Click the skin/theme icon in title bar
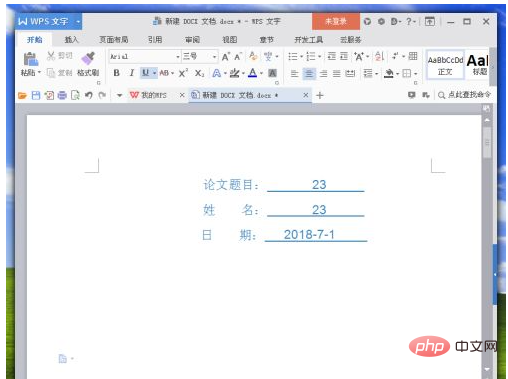This screenshot has width=508, height=379. (367, 22)
